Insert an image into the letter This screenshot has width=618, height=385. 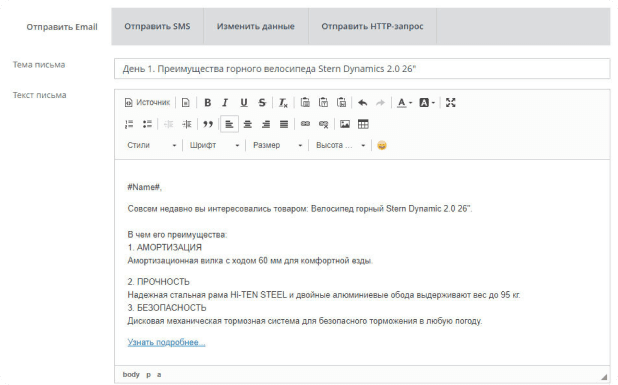click(345, 125)
